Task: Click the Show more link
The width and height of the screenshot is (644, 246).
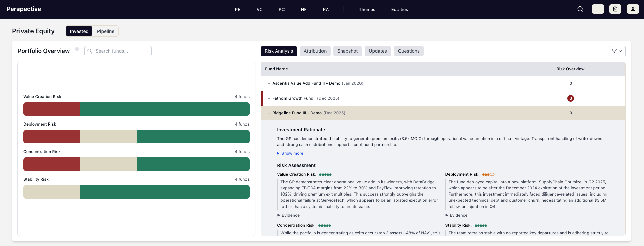Action: tap(292, 153)
